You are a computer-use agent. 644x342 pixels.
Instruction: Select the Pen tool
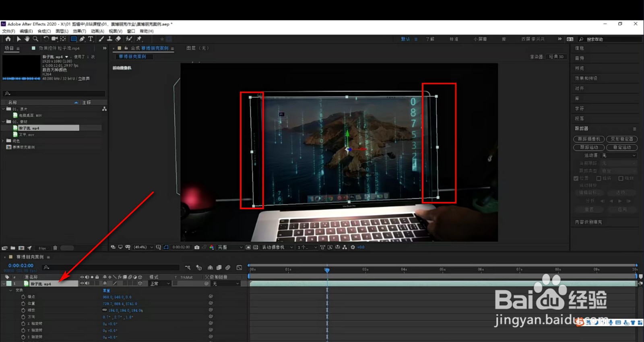tap(82, 39)
